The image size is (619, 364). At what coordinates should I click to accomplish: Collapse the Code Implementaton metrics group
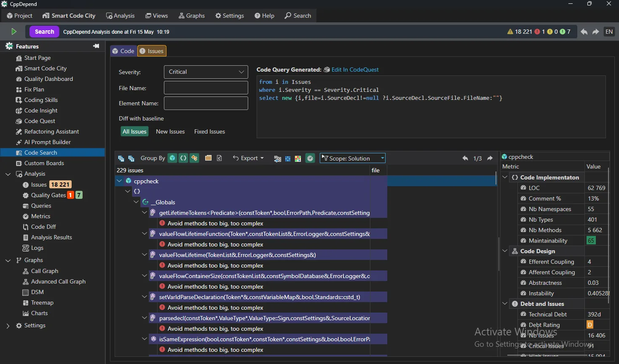tap(505, 177)
